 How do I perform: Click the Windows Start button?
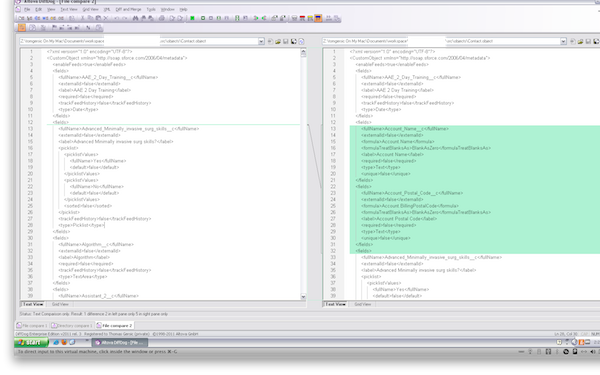(x=31, y=342)
